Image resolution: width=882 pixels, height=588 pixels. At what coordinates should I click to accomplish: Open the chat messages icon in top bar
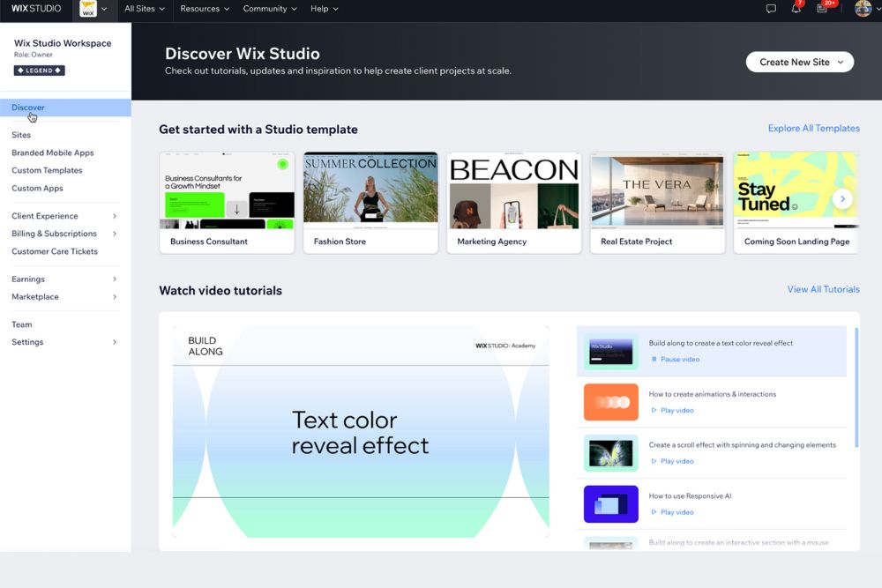(x=771, y=9)
